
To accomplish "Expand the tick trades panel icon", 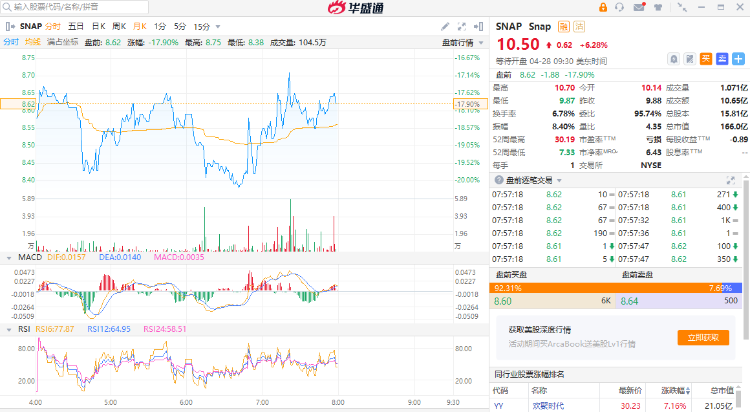I will pos(730,180).
